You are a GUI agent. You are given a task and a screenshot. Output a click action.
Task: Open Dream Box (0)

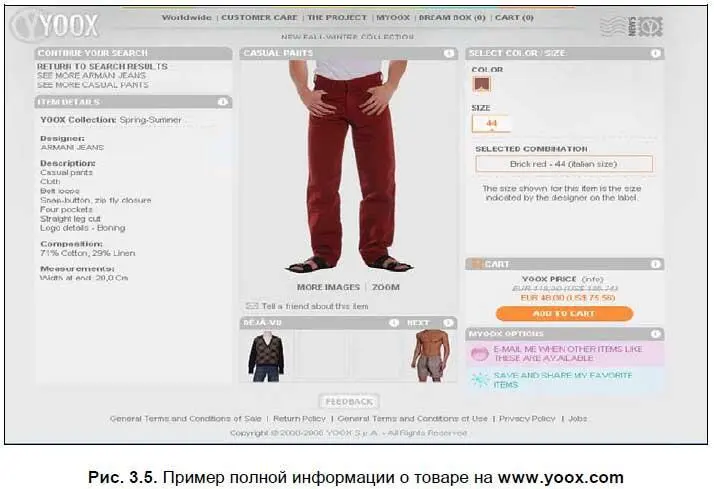coord(452,17)
